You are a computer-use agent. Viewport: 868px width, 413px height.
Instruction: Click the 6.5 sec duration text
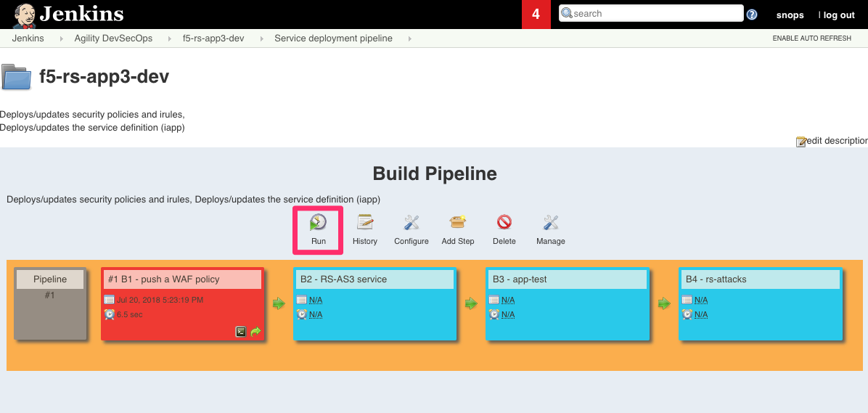[130, 314]
